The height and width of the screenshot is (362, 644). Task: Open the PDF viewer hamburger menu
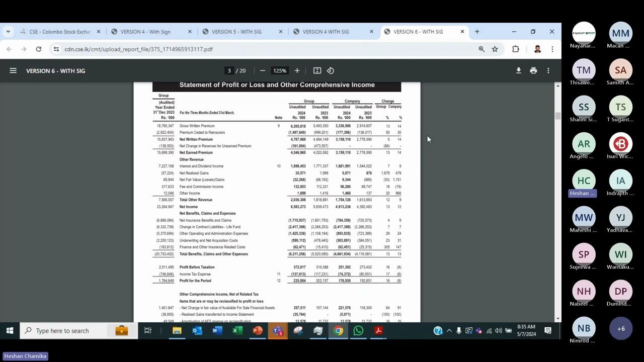13,70
